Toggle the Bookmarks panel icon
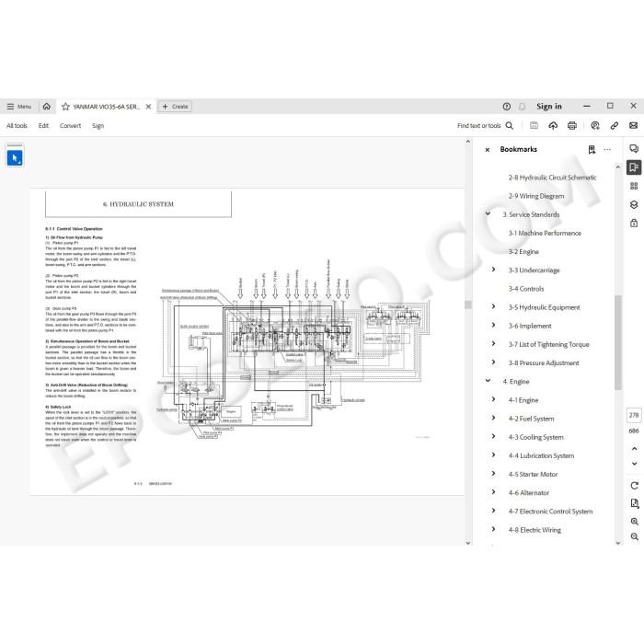This screenshot has width=644, height=644. [x=634, y=167]
